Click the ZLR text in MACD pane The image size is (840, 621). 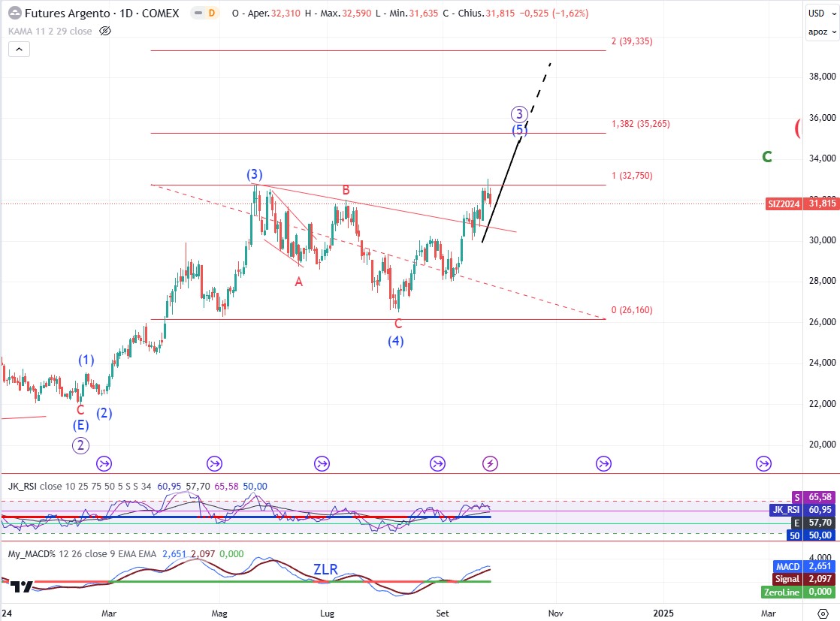(326, 569)
